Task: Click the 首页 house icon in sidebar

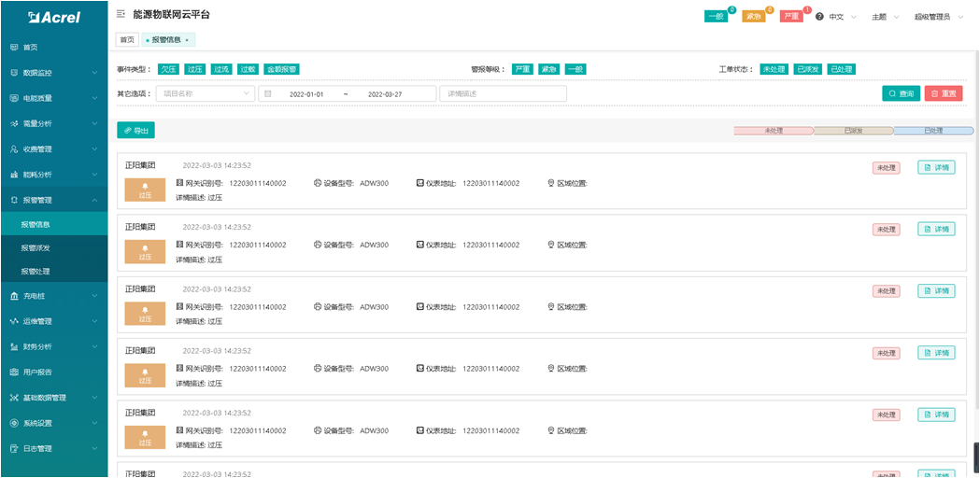Action: click(x=14, y=47)
